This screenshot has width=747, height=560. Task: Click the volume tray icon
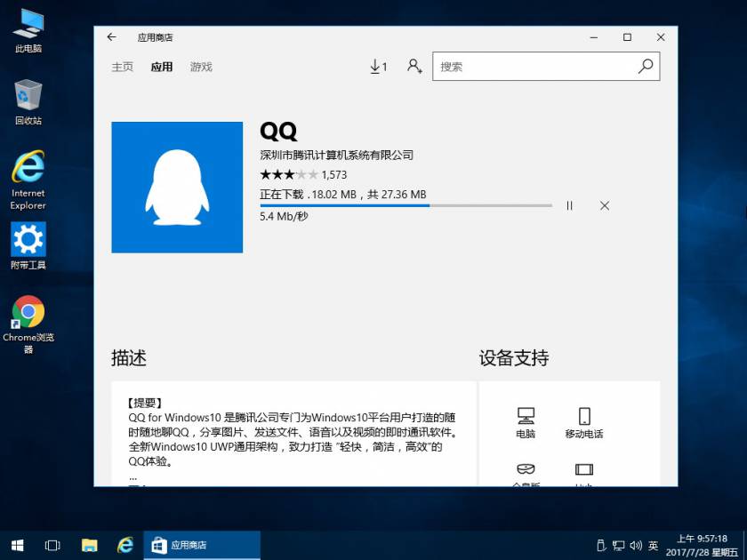(x=636, y=545)
